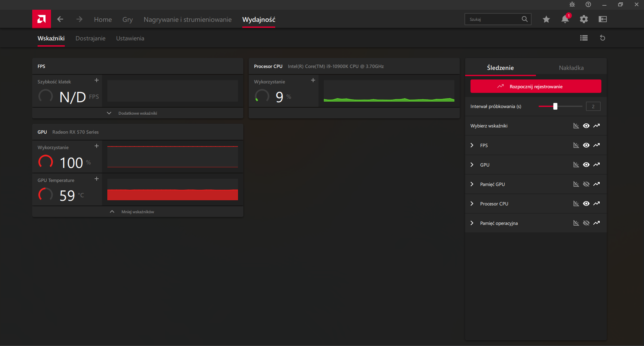The image size is (644, 346).
Task: Click the AMD logo home icon
Action: 42,19
